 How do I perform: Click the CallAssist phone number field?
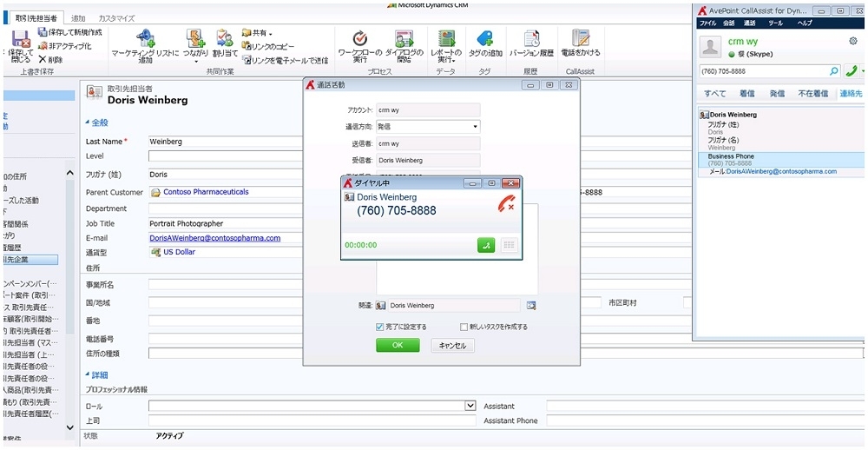pyautogui.click(x=764, y=71)
